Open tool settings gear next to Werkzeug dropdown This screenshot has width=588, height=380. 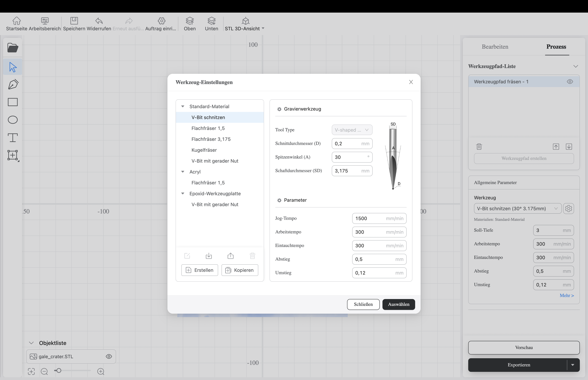(568, 209)
